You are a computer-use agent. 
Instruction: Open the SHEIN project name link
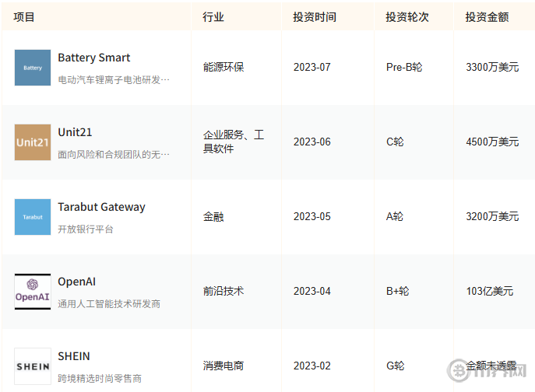click(74, 356)
